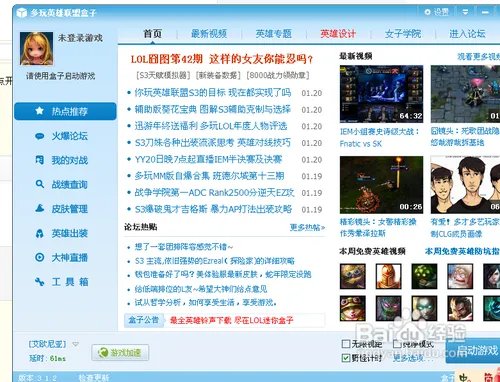The image size is (500, 382).
Task: Open forum post 想了一套团排阵容
Action: [184, 247]
